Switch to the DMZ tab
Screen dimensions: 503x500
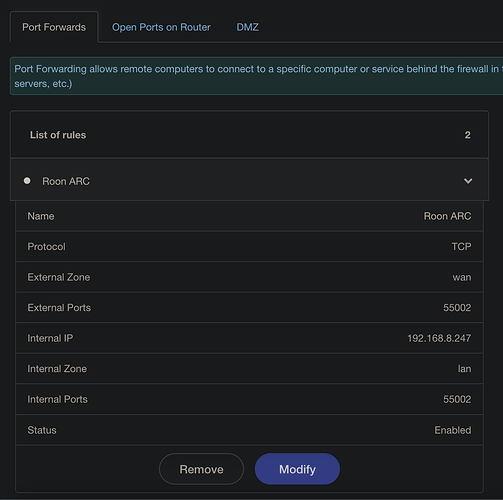click(247, 27)
